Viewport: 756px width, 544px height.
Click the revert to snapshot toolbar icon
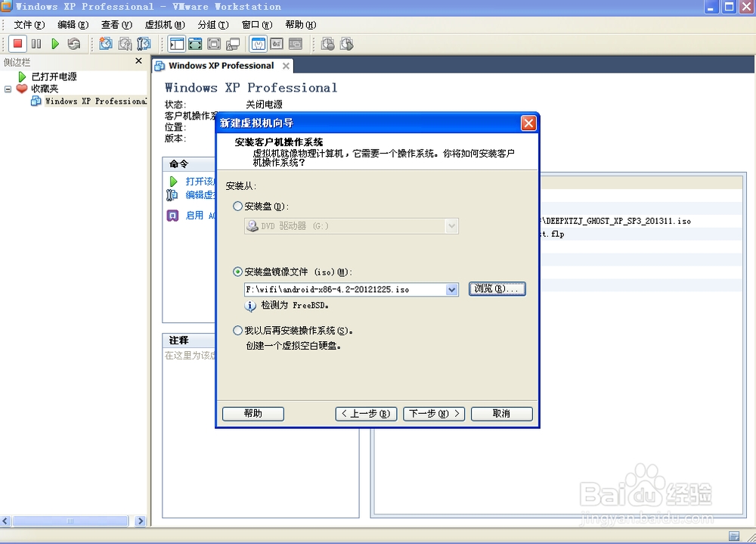tap(125, 44)
